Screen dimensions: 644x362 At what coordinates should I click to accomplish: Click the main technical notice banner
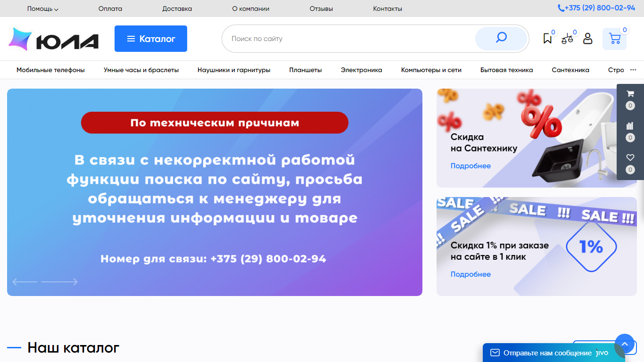[x=215, y=192]
